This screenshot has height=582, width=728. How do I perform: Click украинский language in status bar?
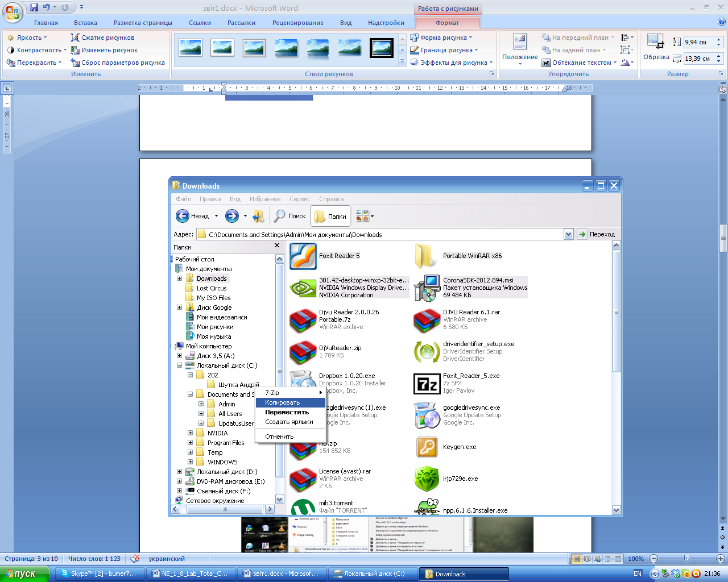coord(167,559)
